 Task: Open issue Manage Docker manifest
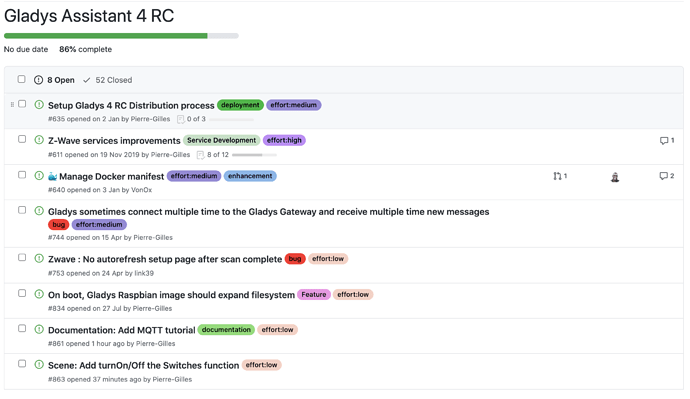tap(111, 176)
